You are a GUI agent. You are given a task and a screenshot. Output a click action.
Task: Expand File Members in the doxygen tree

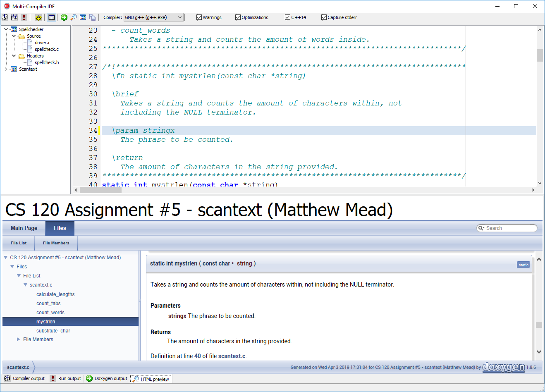(19, 339)
